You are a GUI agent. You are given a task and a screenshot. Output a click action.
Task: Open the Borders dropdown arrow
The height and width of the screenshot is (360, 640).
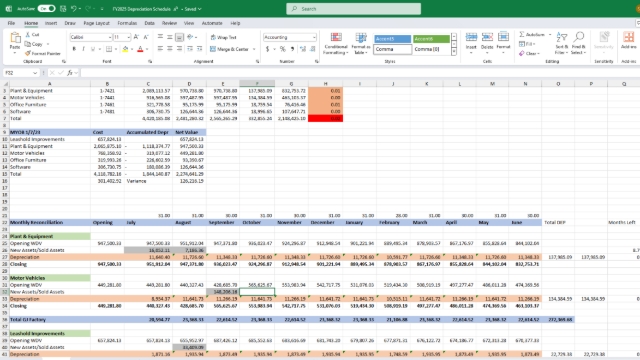click(116, 49)
